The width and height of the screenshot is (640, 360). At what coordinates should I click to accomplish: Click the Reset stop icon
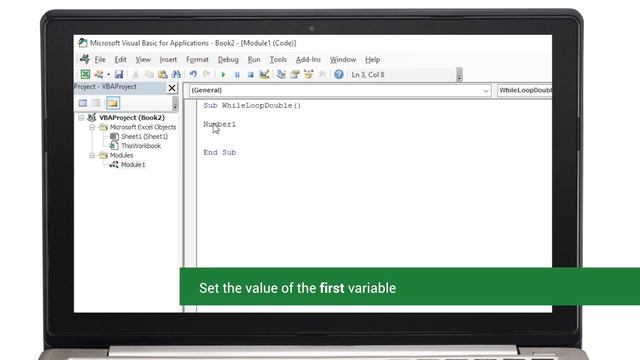click(250, 75)
